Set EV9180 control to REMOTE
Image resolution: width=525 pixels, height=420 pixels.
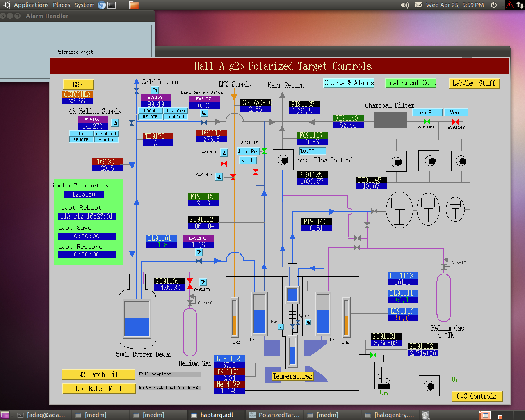click(x=81, y=140)
